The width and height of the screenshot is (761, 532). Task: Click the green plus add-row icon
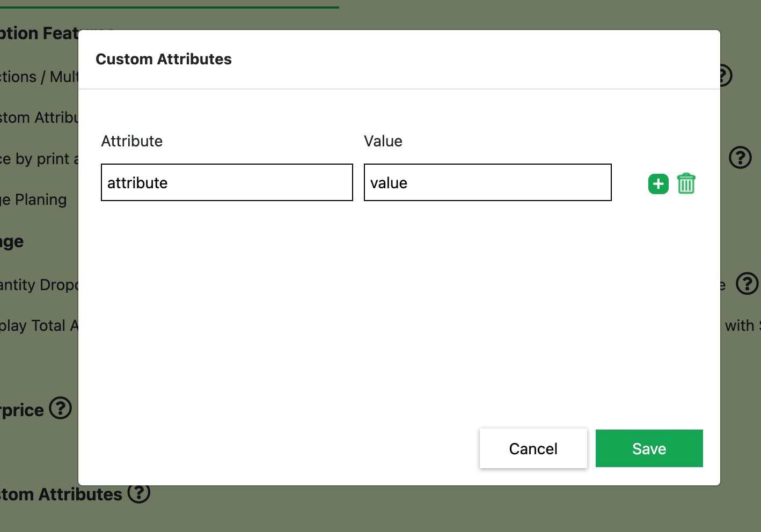coord(658,184)
